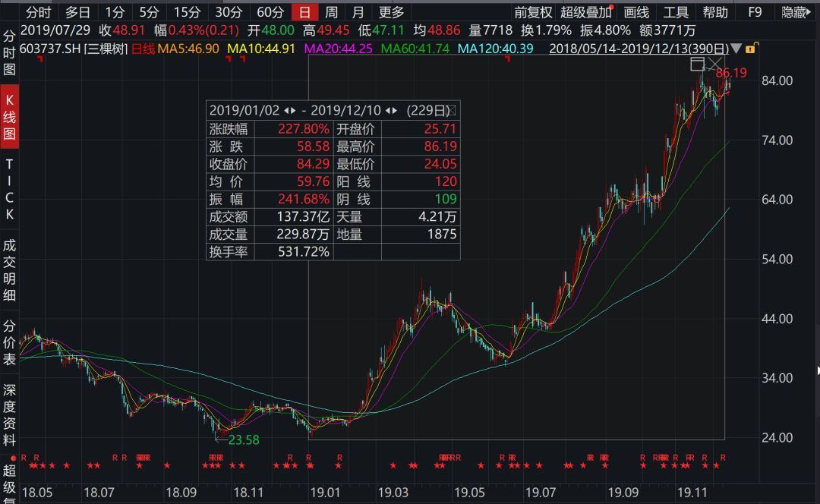Open 分价表 in left sidebar

pyautogui.click(x=9, y=342)
